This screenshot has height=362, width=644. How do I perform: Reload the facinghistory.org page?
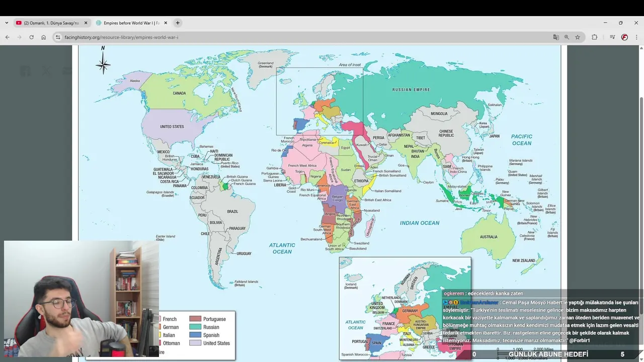pos(31,37)
